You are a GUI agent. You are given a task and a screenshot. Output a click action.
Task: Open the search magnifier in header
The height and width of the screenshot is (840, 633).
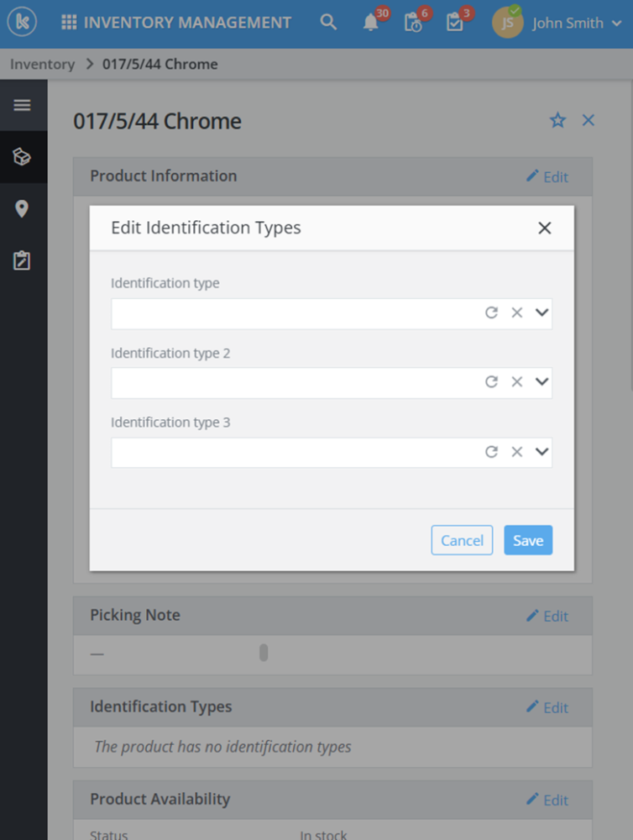(x=328, y=23)
